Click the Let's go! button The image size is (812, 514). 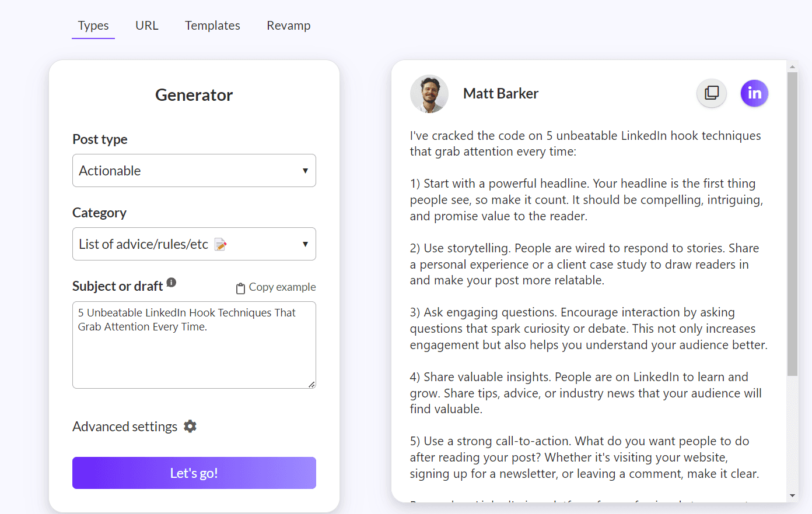click(194, 473)
